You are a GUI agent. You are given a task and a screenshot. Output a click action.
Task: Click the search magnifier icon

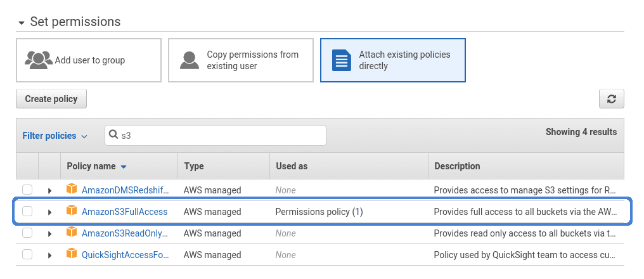(113, 135)
